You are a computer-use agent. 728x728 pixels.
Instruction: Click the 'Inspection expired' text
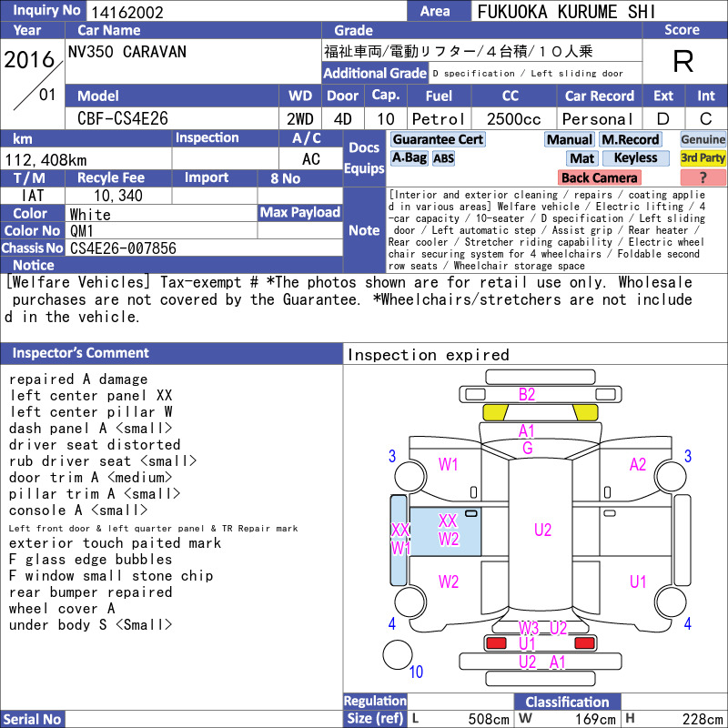pos(428,355)
